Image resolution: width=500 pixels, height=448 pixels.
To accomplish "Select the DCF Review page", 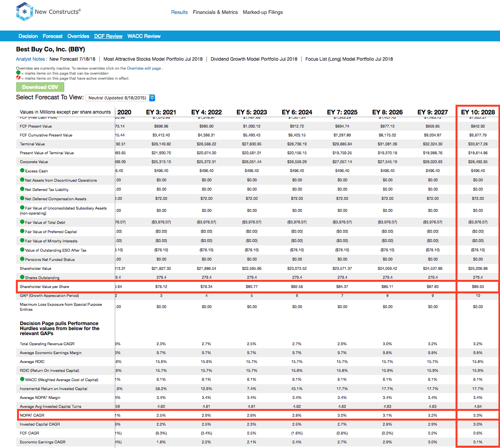I will tap(108, 36).
